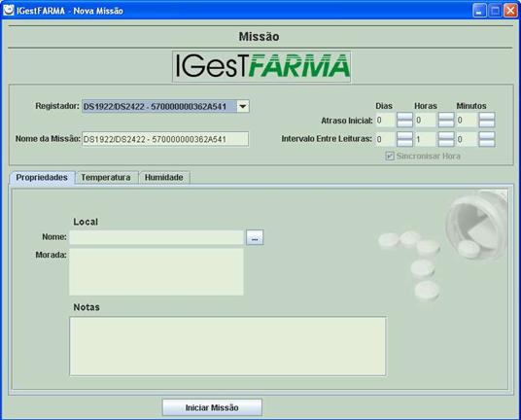
Task: Toggle the Sincronisar Hora checkbox
Action: pyautogui.click(x=390, y=156)
